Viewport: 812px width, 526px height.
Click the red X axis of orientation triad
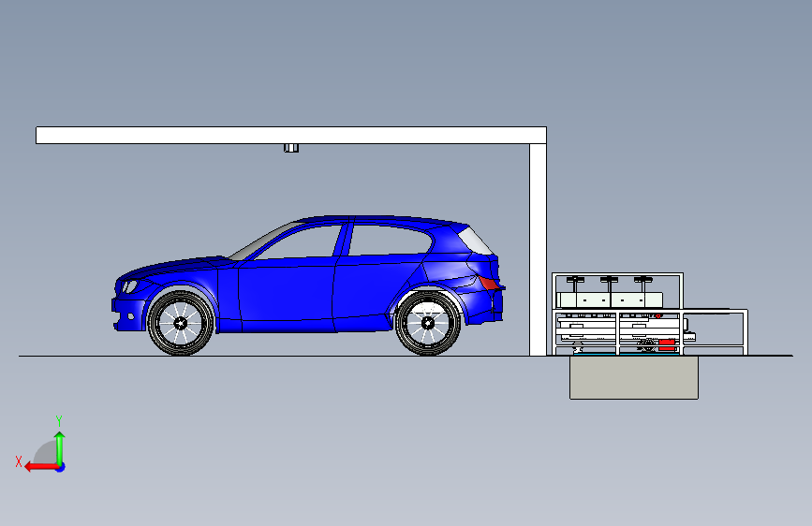coord(41,467)
